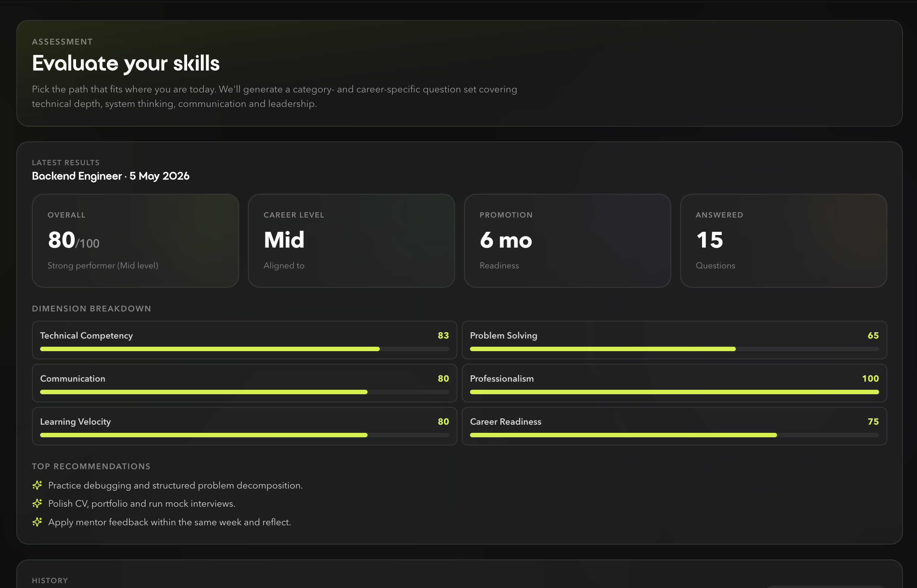This screenshot has height=588, width=917.
Task: Click the Professionalism score 100
Action: (x=871, y=379)
